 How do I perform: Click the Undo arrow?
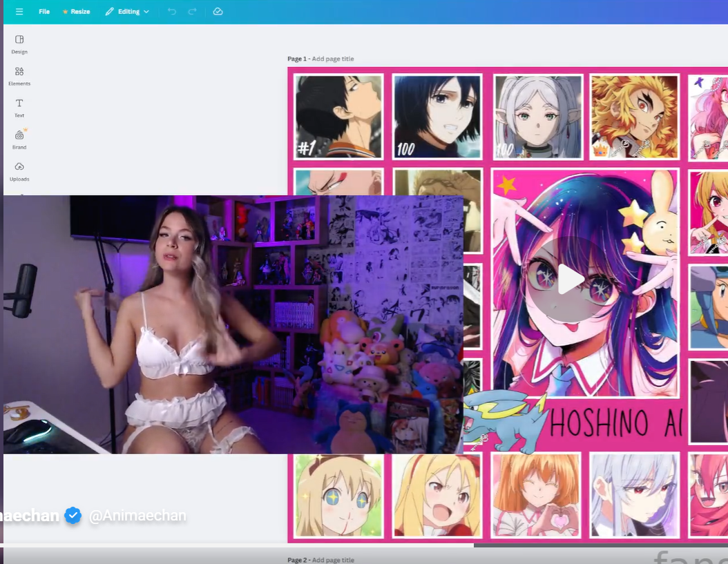(172, 12)
